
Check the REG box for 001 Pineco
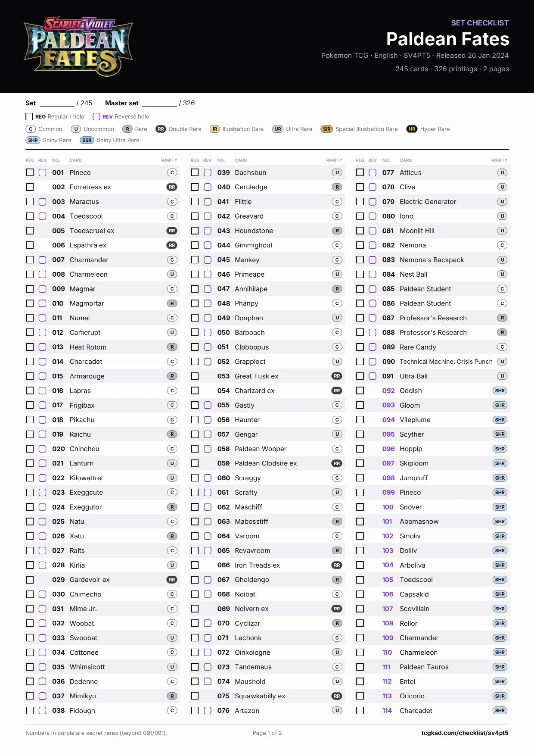30,172
